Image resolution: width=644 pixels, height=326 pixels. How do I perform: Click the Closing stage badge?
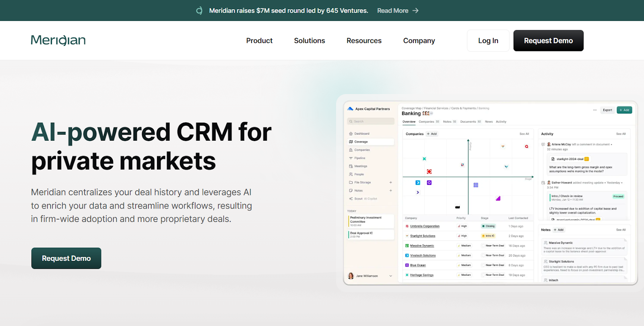pyautogui.click(x=489, y=226)
